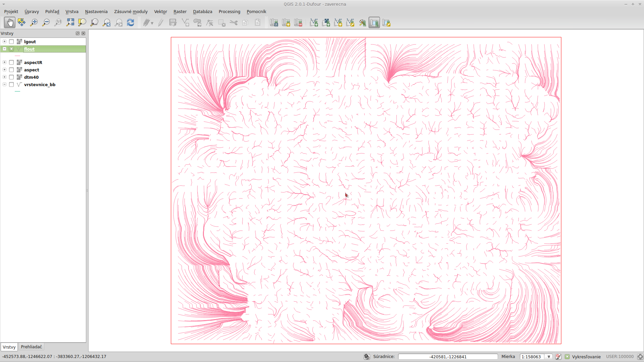Viewport: 644px width, 362px height.
Task: Click the flout layer pink line symbol
Action: click(x=17, y=56)
